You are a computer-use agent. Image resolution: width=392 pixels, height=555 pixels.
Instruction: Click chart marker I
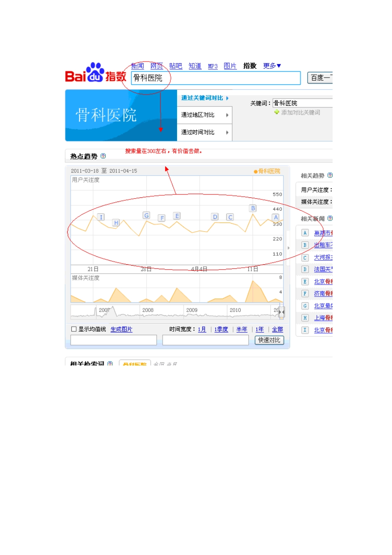(101, 217)
